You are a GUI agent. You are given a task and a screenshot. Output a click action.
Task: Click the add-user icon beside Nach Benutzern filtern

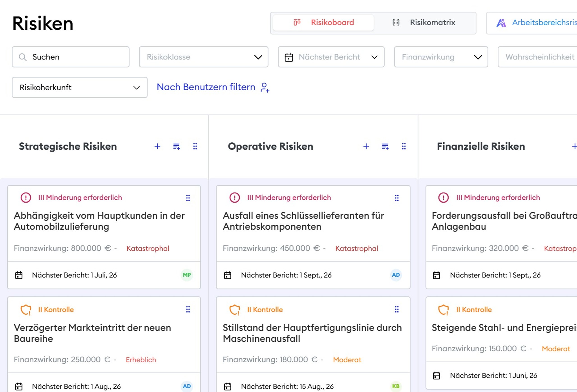[x=265, y=87]
